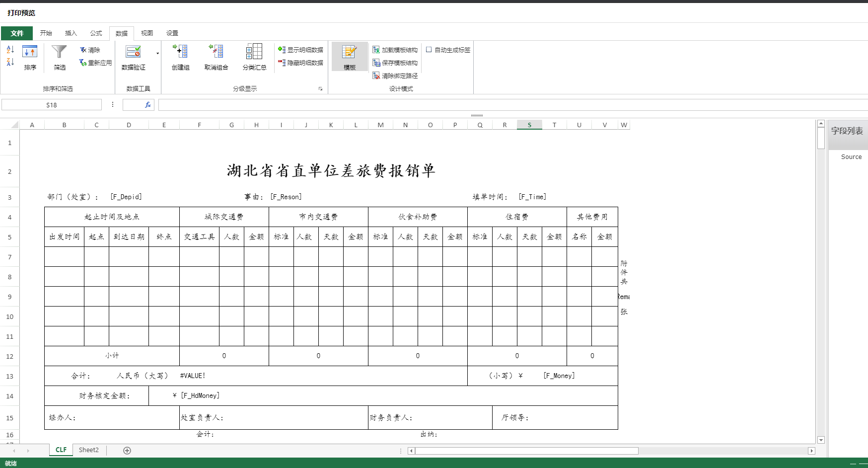Click the vertical scrollbar up arrow
The width and height of the screenshot is (868, 468).
coord(821,124)
